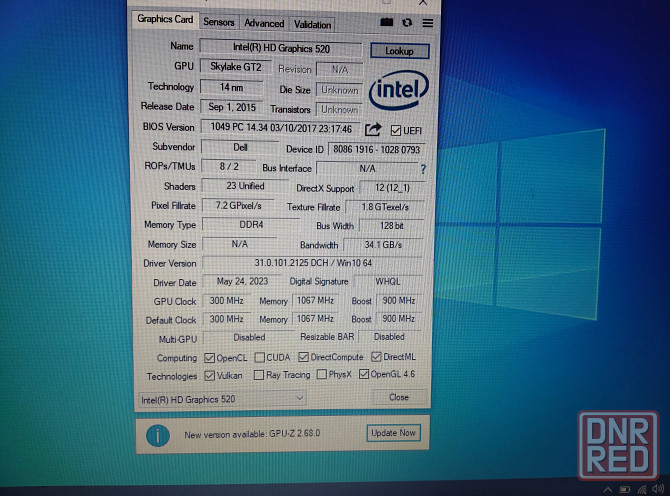670x496 pixels.
Task: Click the GPU field Skylake GT2
Action: [235, 67]
